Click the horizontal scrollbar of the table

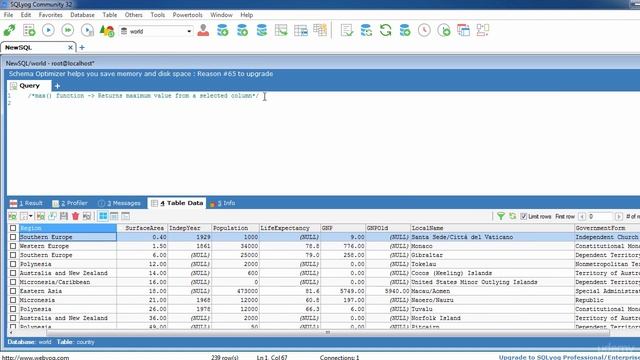[328, 332]
